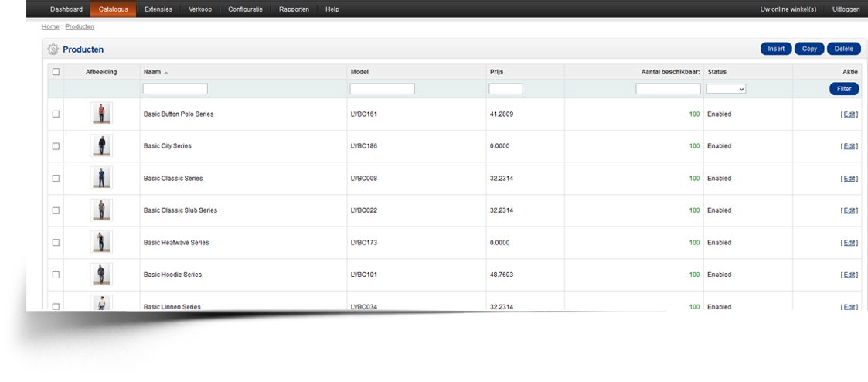The width and height of the screenshot is (868, 382).
Task: Edit the Basic Hoodie Series product
Action: (x=849, y=275)
